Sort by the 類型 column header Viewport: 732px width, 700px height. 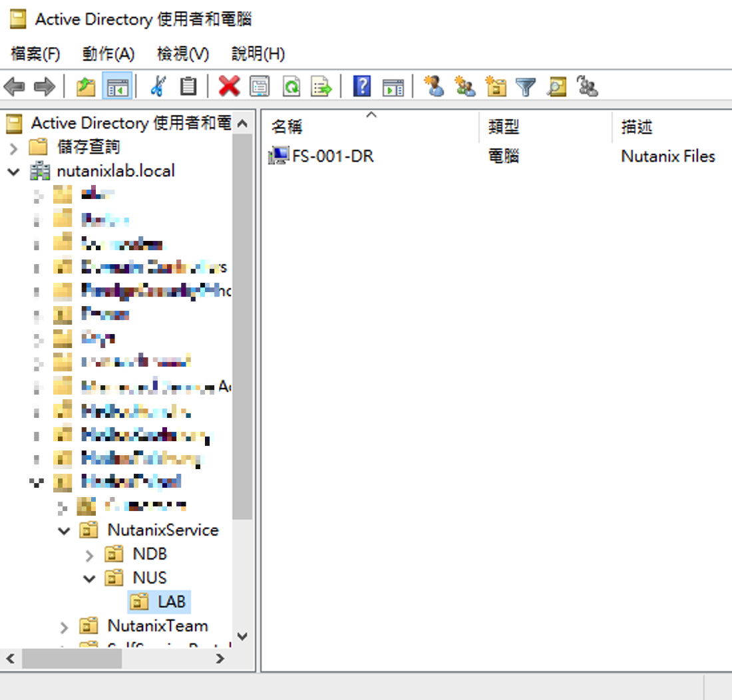click(x=545, y=126)
